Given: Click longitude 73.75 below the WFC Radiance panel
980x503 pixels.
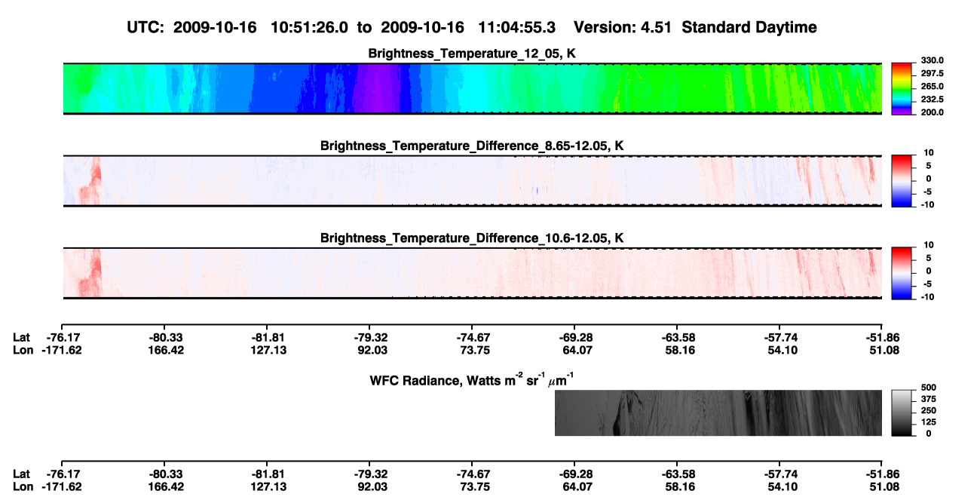Looking at the screenshot, I should coord(475,487).
